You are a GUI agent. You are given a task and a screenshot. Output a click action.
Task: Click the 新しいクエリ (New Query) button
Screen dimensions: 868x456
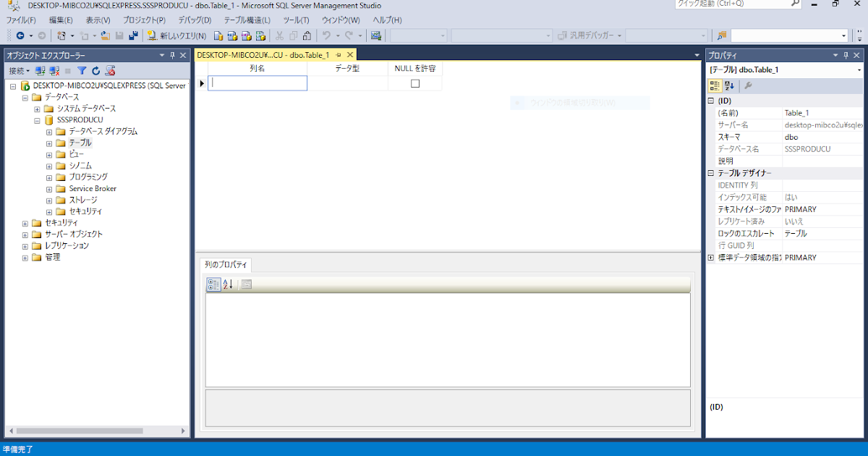pos(176,35)
